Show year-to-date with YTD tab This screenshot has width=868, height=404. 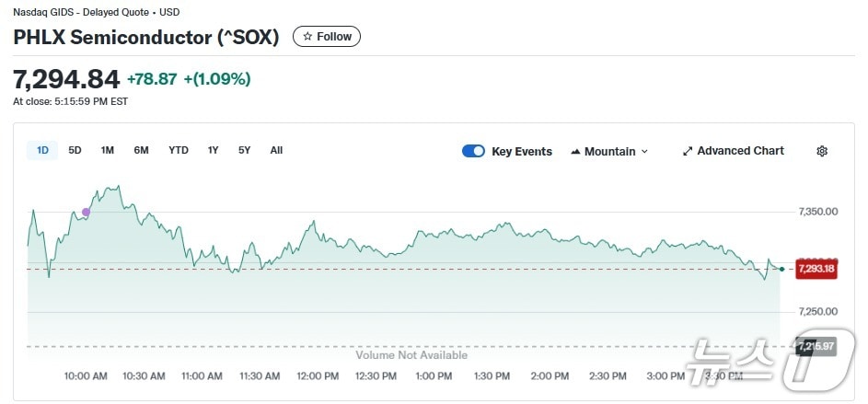(x=179, y=150)
